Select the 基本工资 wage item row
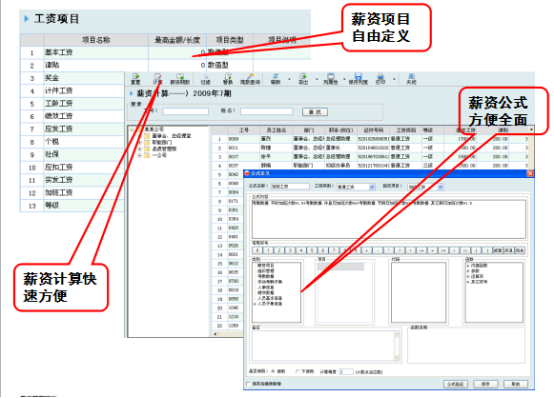 [165, 52]
